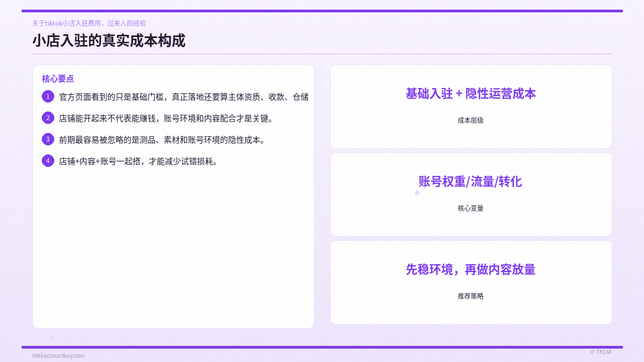Click the small dot left of 账号权重 card

click(417, 193)
